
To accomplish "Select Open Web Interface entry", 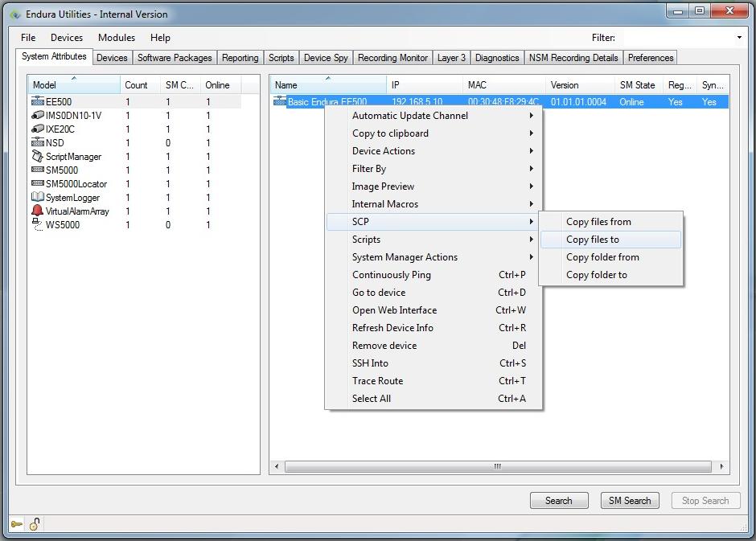I will [434, 310].
